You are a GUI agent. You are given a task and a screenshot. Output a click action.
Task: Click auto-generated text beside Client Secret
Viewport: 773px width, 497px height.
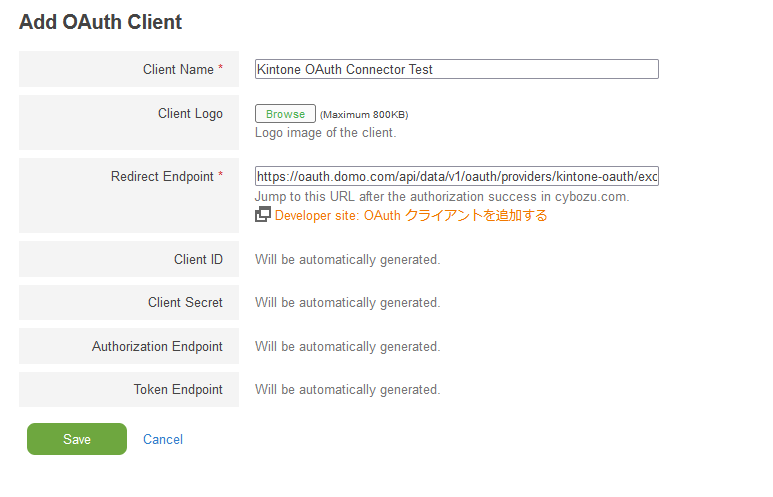(348, 303)
